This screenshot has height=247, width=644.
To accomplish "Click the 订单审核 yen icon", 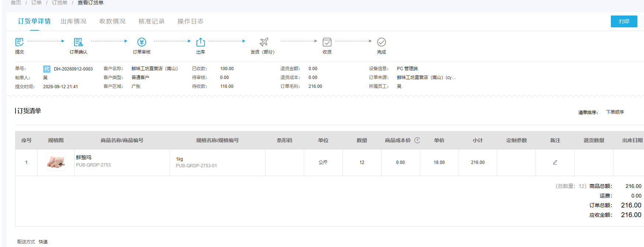I will tap(142, 42).
